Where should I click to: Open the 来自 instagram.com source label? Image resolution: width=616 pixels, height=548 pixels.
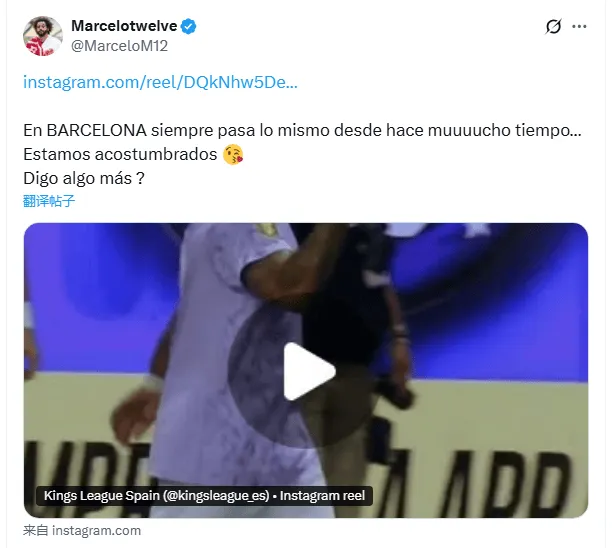[x=82, y=531]
